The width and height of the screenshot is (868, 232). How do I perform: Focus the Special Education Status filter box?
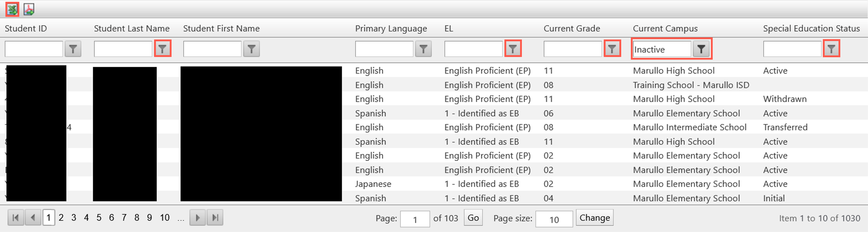(x=792, y=49)
